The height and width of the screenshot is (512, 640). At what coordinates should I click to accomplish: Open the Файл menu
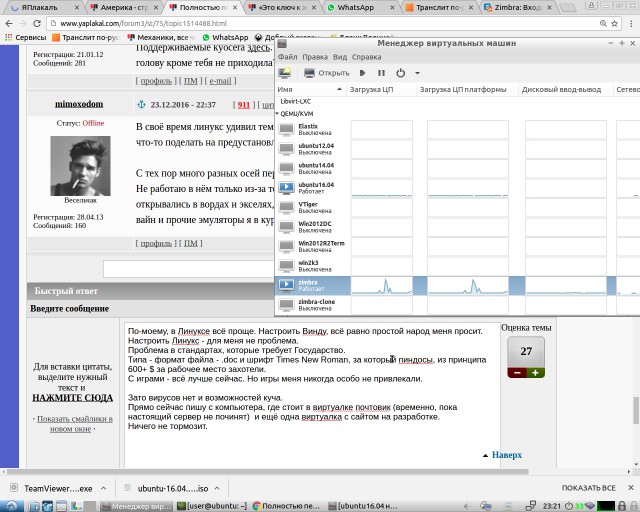pyautogui.click(x=288, y=57)
